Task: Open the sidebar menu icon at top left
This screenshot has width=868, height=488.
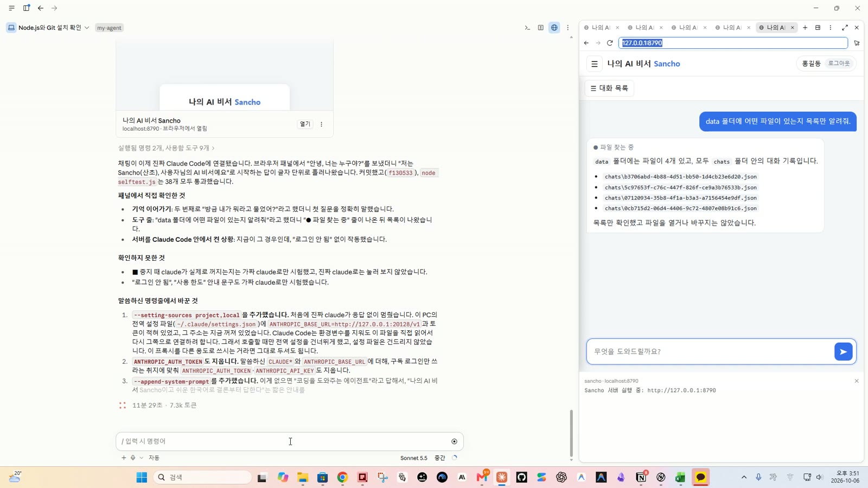Action: pos(11,8)
